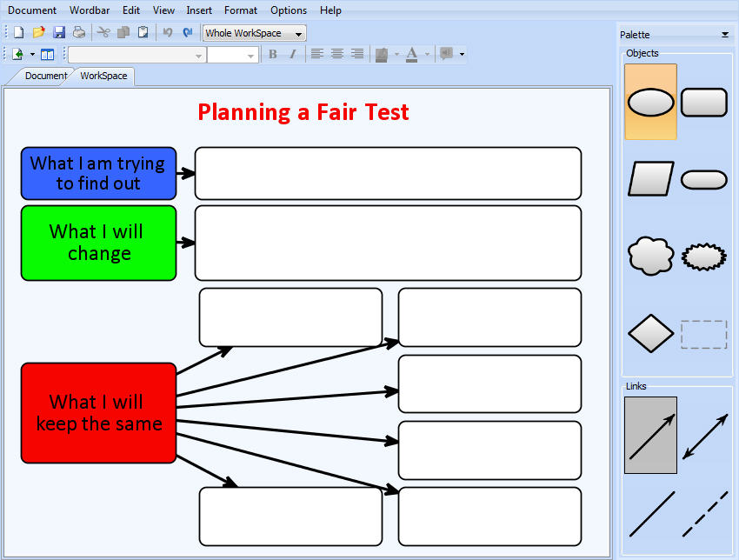Undo the last action

click(168, 31)
